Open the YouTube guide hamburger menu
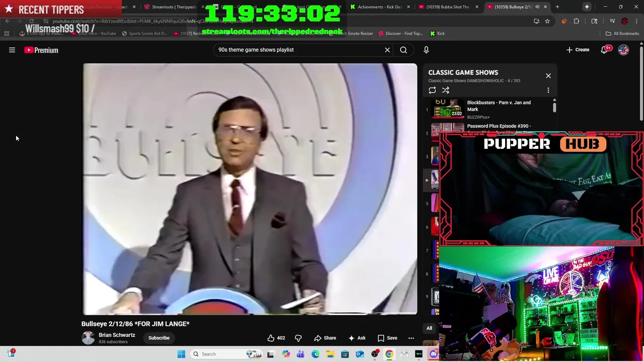 [12, 50]
